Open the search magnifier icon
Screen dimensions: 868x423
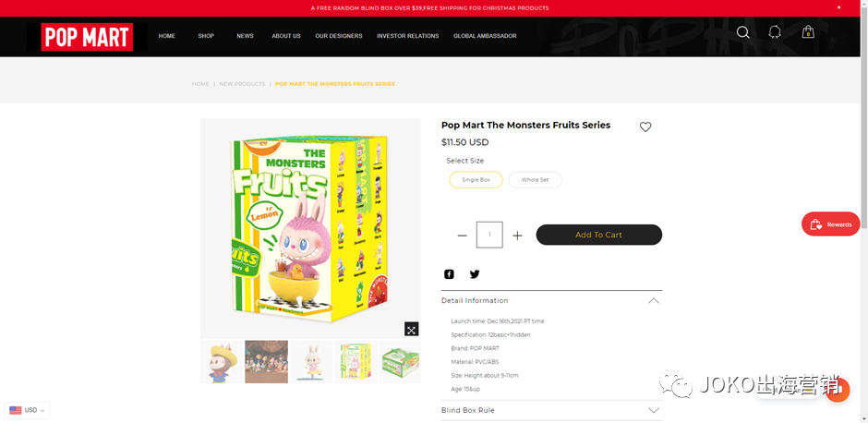point(743,32)
